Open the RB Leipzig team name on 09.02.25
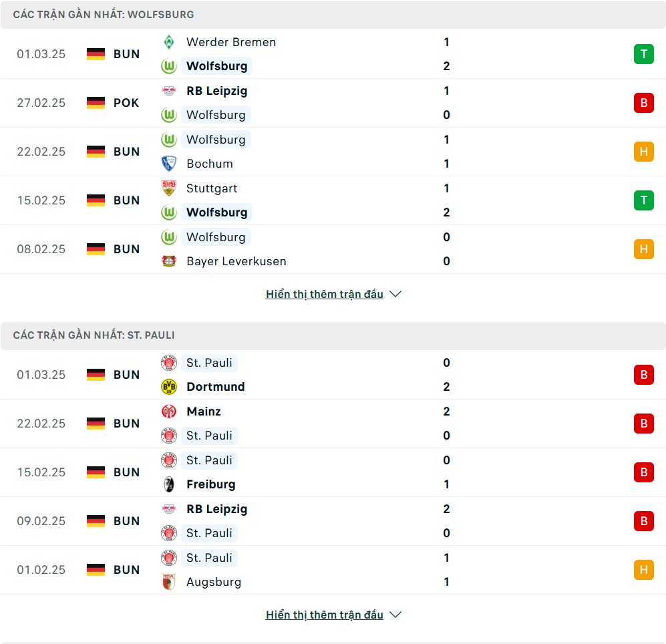The image size is (666, 644). 217,509
